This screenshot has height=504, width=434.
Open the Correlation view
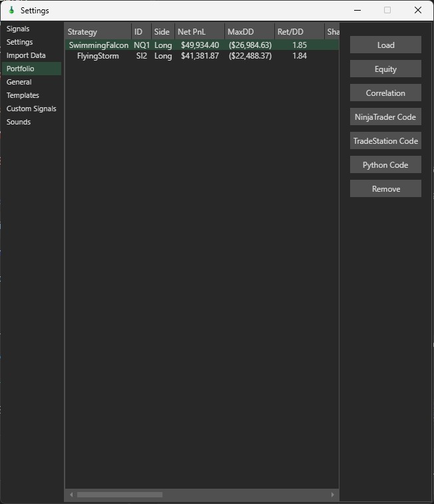coord(385,93)
